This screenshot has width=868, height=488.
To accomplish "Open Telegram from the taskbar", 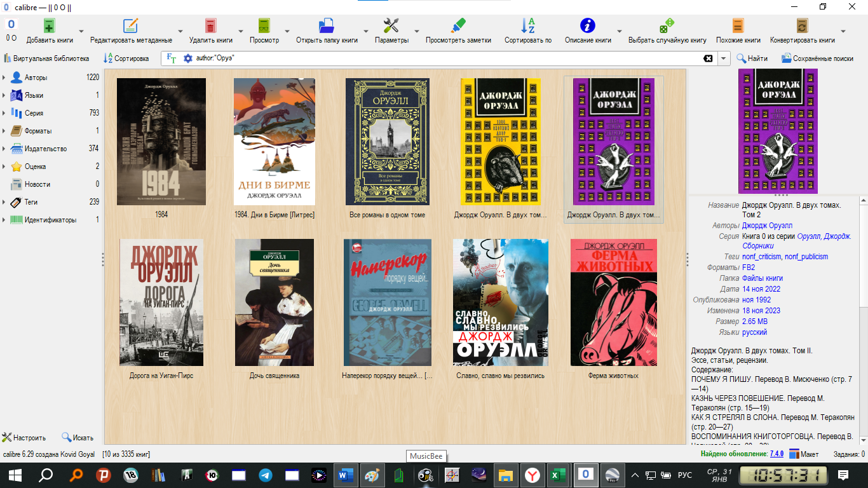I will (265, 475).
